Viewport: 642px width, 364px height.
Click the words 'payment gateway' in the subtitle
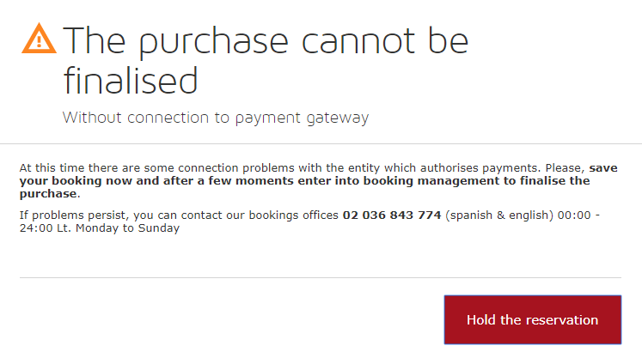coord(303,118)
